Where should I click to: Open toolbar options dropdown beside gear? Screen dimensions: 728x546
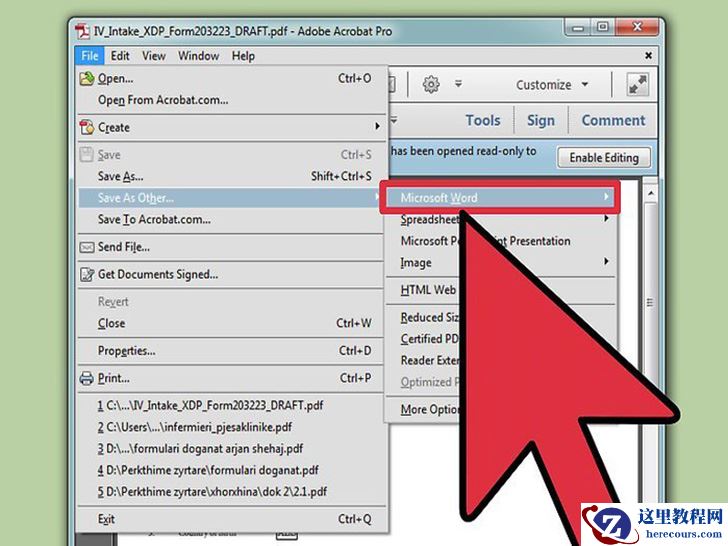(x=458, y=84)
